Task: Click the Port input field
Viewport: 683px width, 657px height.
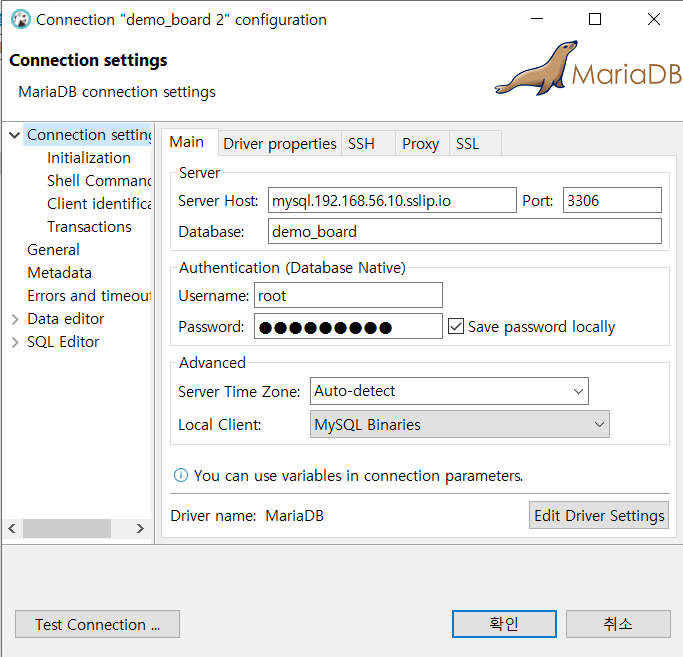Action: pyautogui.click(x=612, y=200)
